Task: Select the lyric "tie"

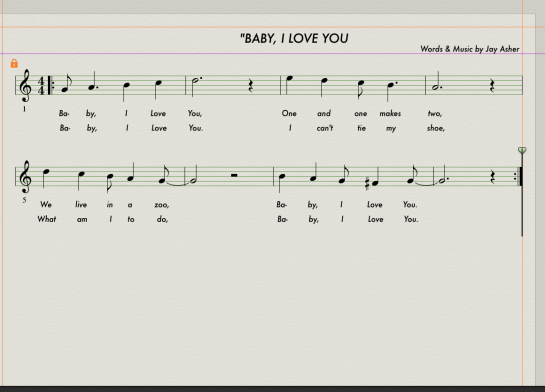Action: point(361,128)
